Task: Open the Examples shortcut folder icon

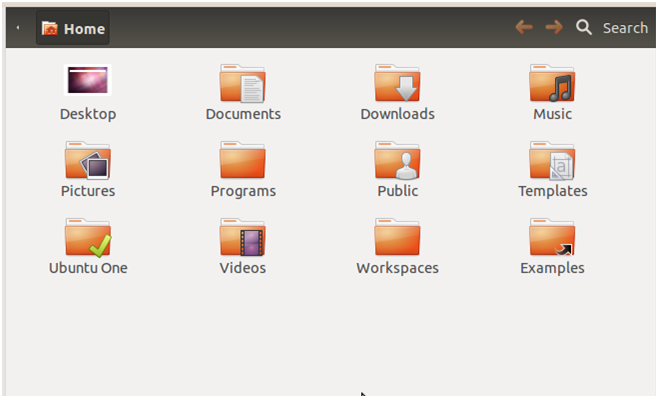Action: coord(552,237)
